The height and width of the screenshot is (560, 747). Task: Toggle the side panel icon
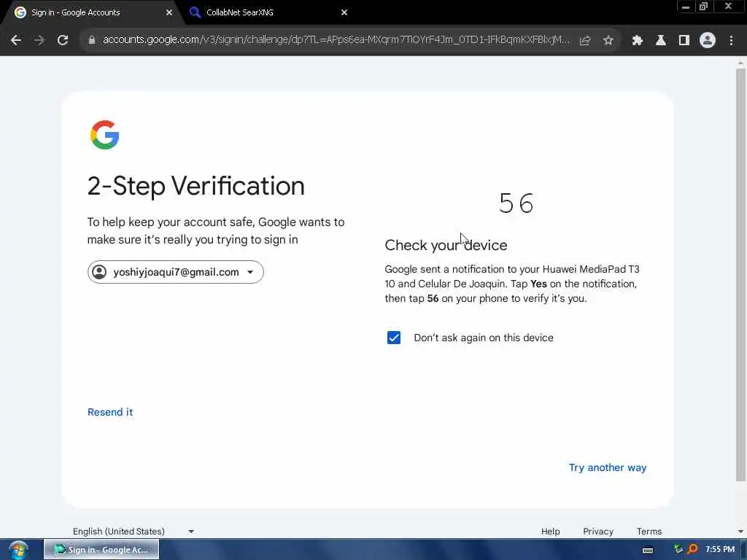coord(684,41)
